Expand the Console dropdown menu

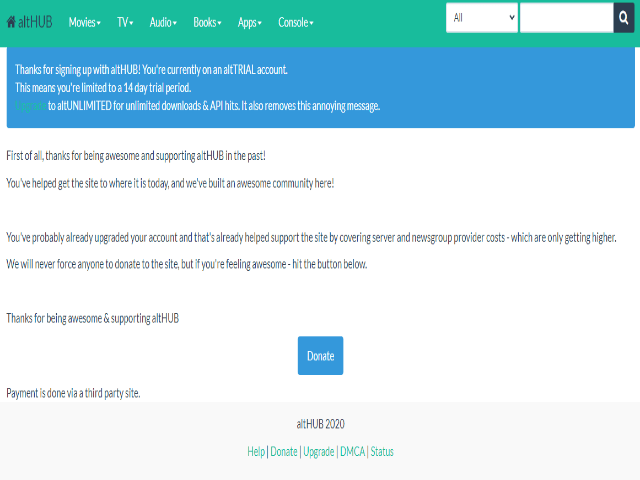(295, 22)
